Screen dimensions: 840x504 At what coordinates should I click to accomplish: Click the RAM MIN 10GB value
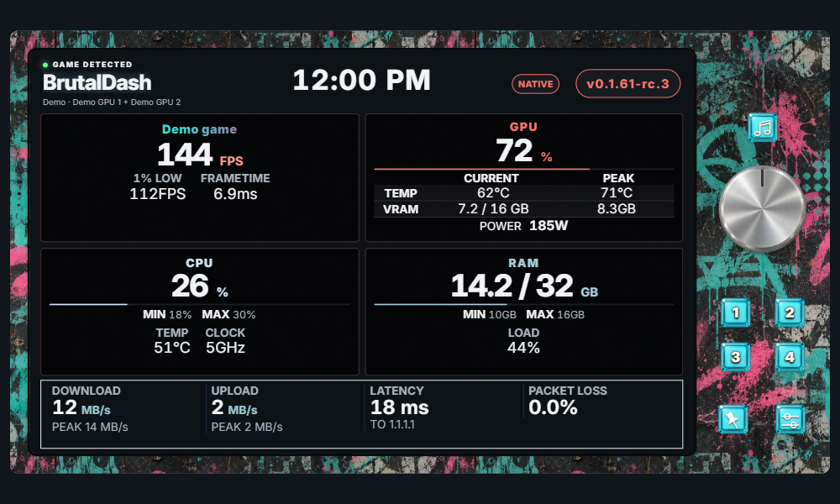tap(490, 314)
